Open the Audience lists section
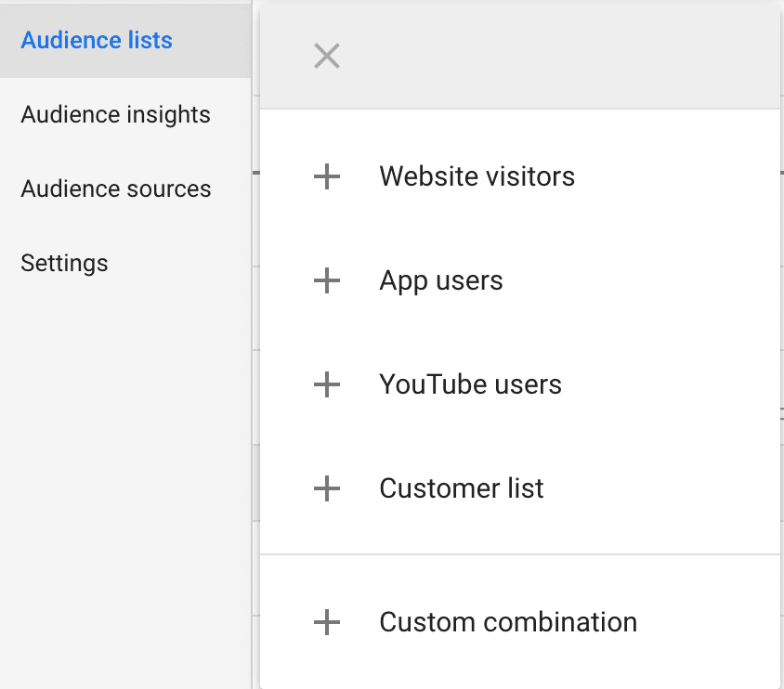The height and width of the screenshot is (689, 784). [x=97, y=41]
